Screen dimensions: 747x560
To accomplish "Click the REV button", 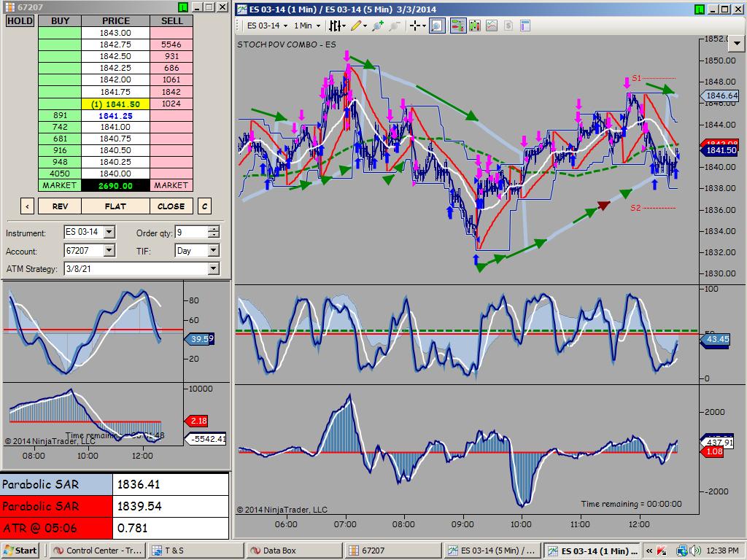I will (x=60, y=206).
